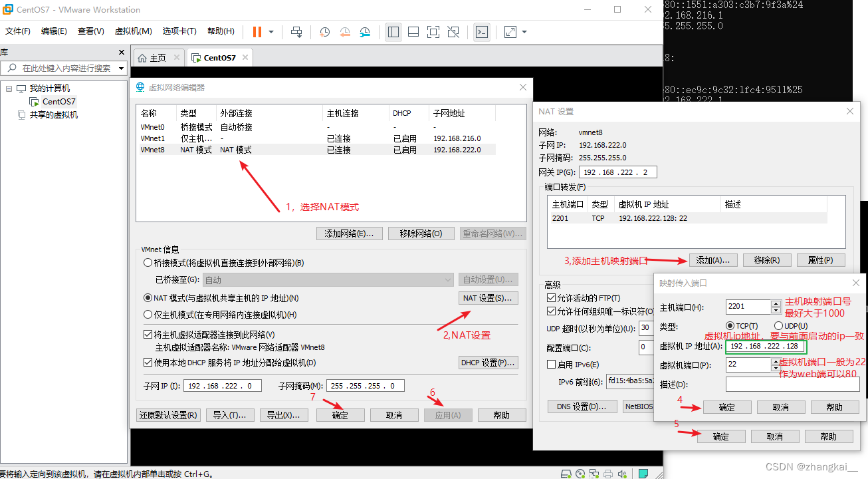The height and width of the screenshot is (479, 868).
Task: Open the dropdown arrow beside stretch icon
Action: [x=524, y=31]
